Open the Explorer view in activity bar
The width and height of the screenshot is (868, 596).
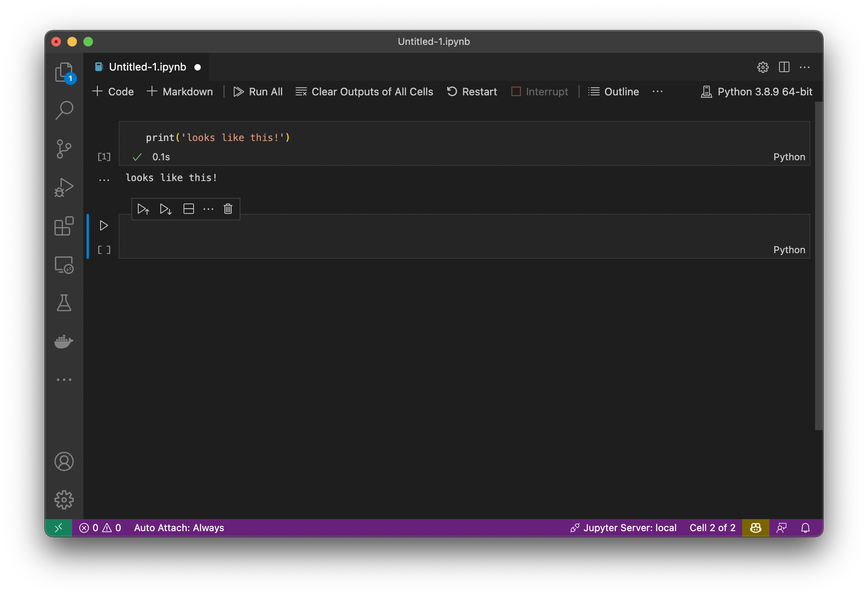coord(64,72)
